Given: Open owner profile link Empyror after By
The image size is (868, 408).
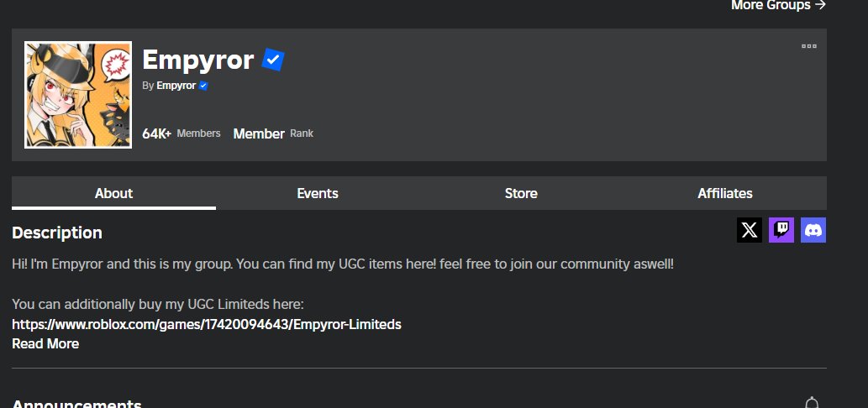Looking at the screenshot, I should 176,86.
